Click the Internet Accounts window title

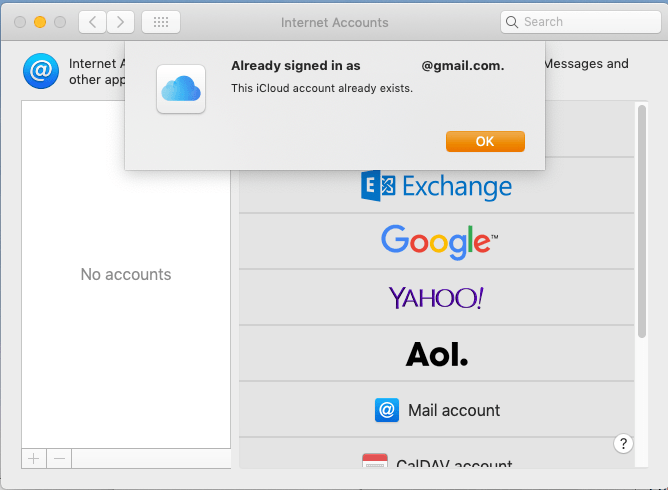(334, 22)
